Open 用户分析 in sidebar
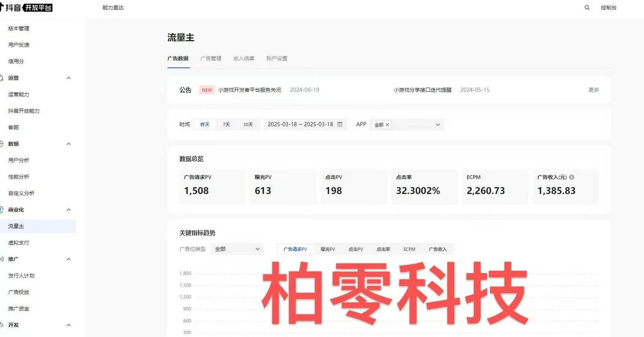Image resolution: width=644 pixels, height=337 pixels. [x=19, y=160]
